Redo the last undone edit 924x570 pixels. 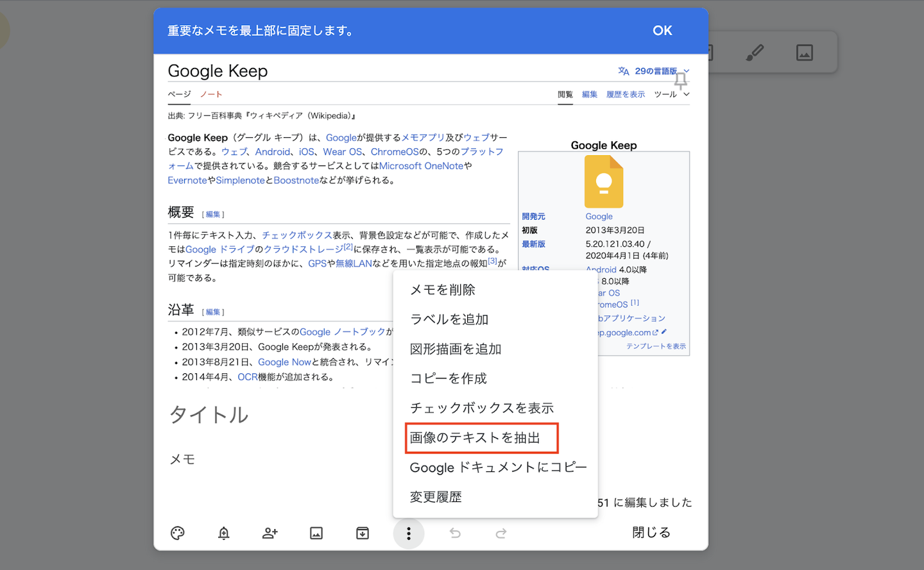pos(501,533)
